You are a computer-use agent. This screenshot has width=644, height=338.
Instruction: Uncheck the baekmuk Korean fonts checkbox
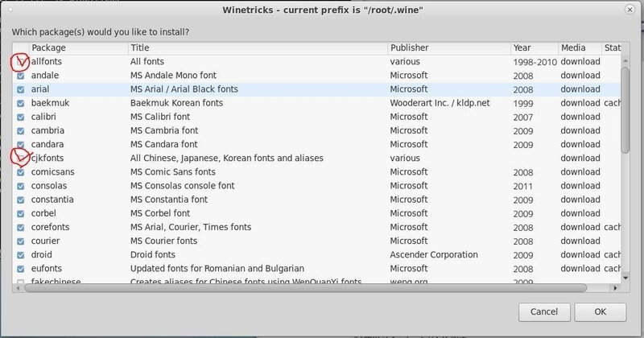(21, 103)
